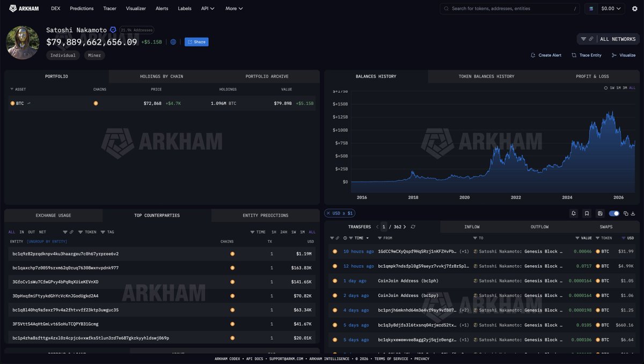Bookmark the current transfer filter

[x=587, y=214]
